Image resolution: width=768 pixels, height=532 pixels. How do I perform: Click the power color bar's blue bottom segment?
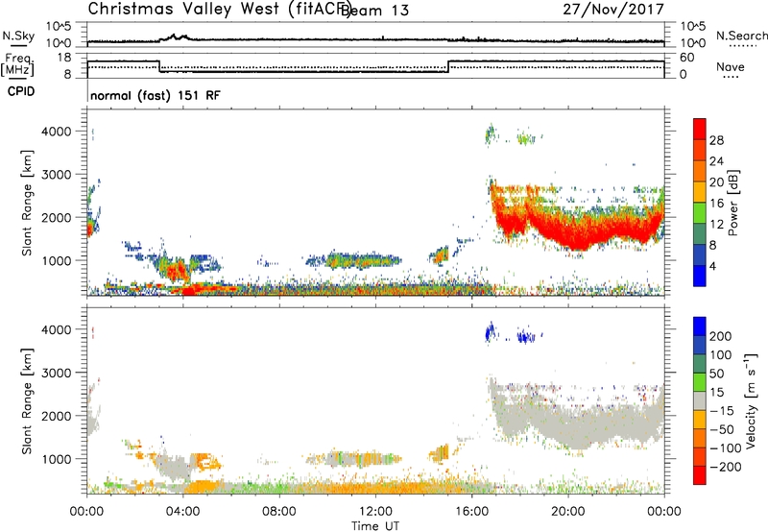[700, 276]
